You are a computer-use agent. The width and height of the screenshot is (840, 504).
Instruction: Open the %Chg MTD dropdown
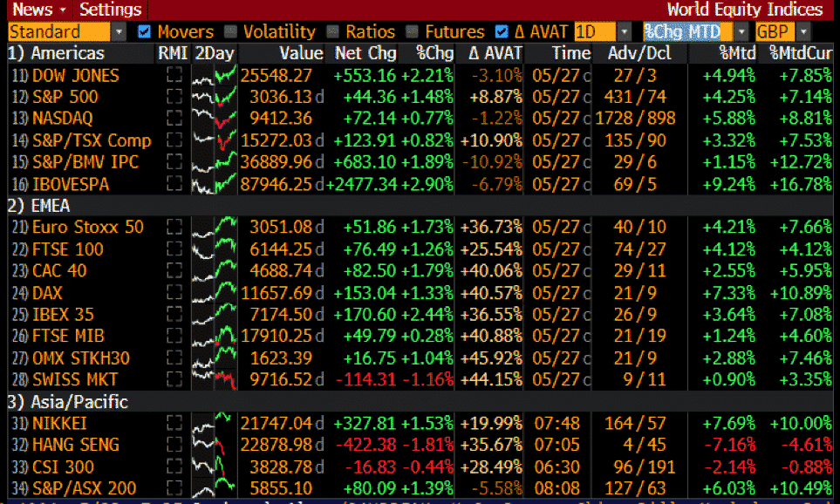click(741, 32)
